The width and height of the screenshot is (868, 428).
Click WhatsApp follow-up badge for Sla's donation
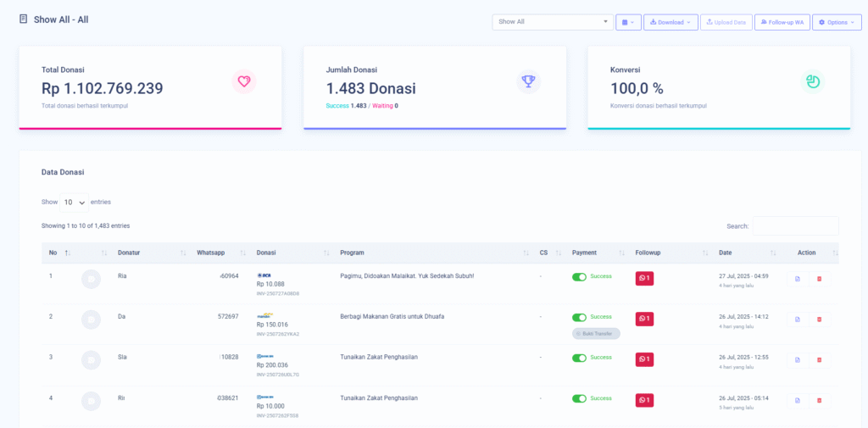(644, 359)
